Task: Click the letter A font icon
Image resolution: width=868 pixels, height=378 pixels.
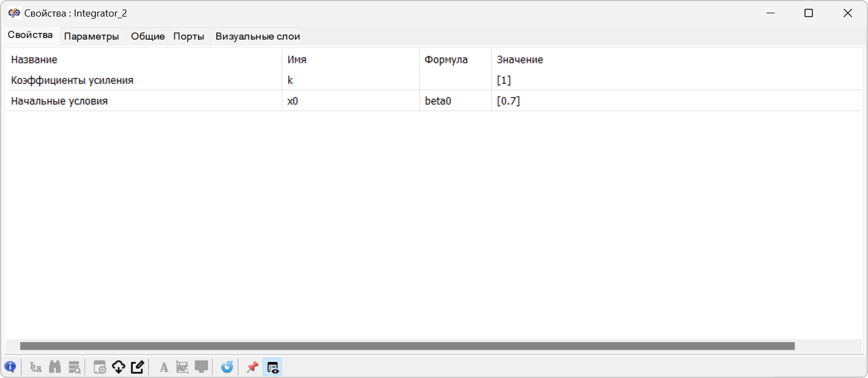Action: 164,367
